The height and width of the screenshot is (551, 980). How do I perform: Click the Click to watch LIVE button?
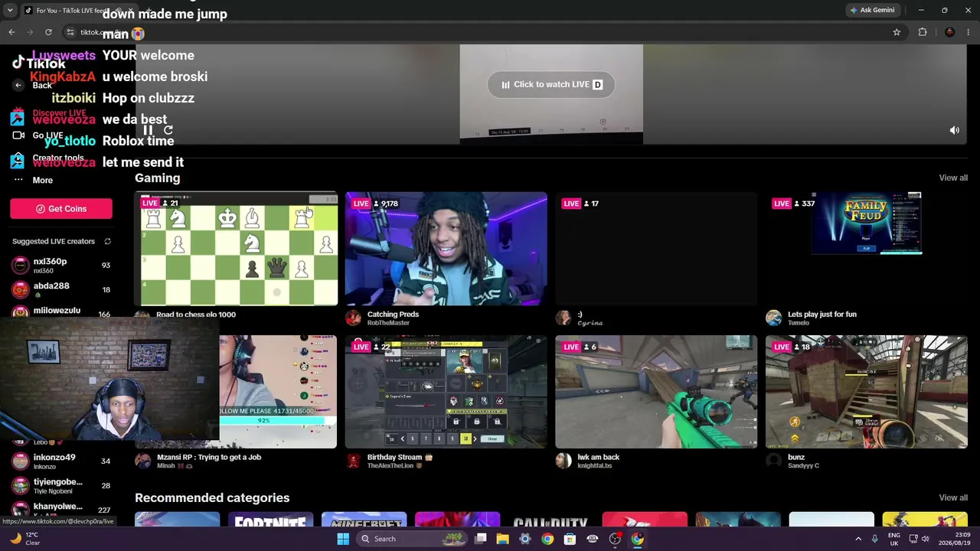coord(551,85)
